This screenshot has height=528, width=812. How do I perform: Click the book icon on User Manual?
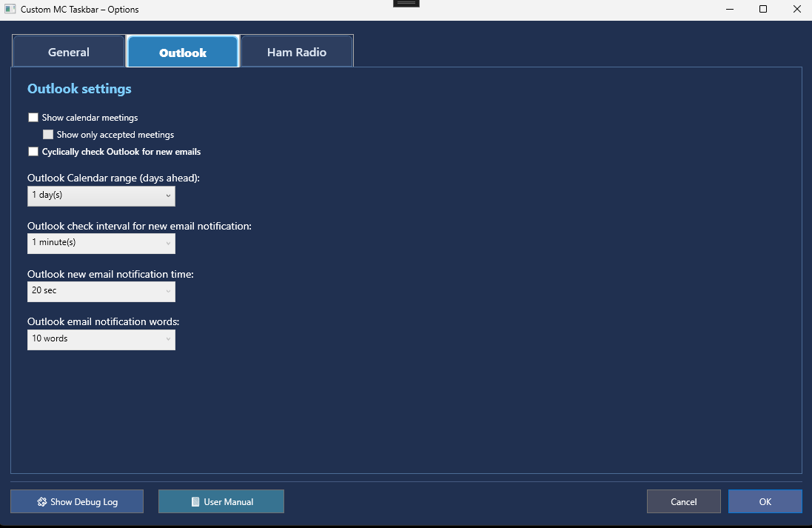pos(195,501)
